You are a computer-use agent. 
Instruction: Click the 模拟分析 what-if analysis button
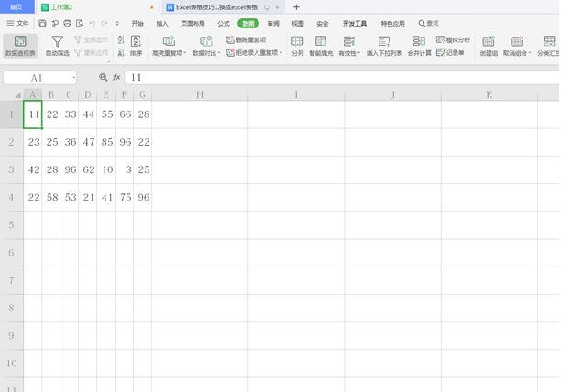[453, 39]
